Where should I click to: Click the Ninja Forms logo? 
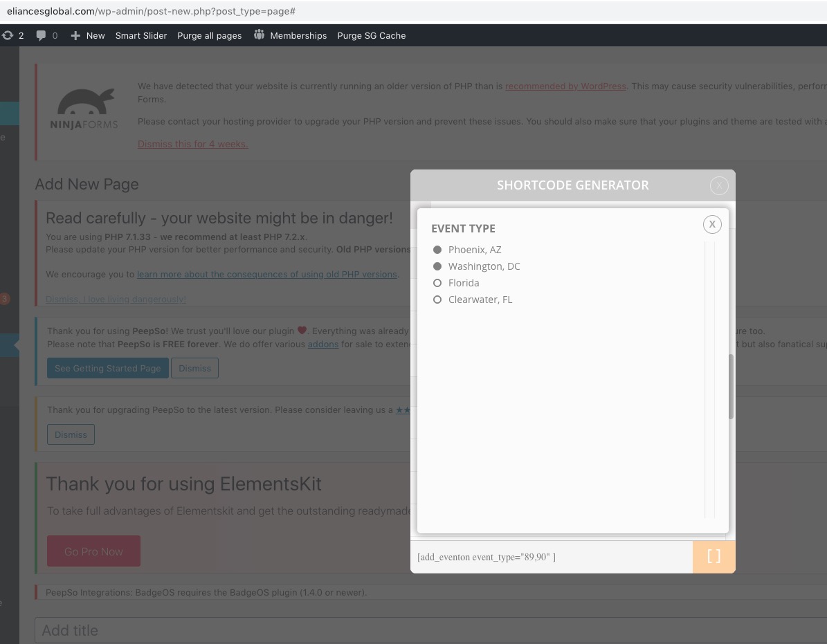pos(84,109)
